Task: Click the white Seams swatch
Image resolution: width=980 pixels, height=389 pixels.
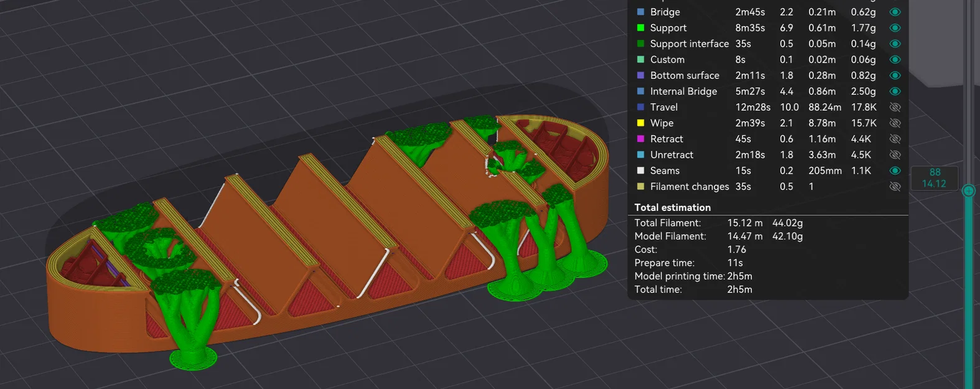Action: 640,171
